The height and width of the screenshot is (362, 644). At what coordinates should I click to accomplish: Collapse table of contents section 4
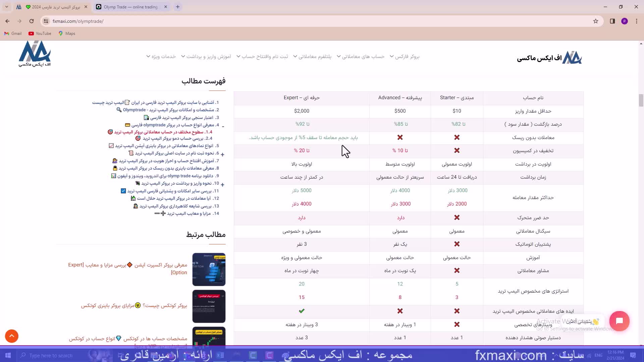(x=223, y=126)
